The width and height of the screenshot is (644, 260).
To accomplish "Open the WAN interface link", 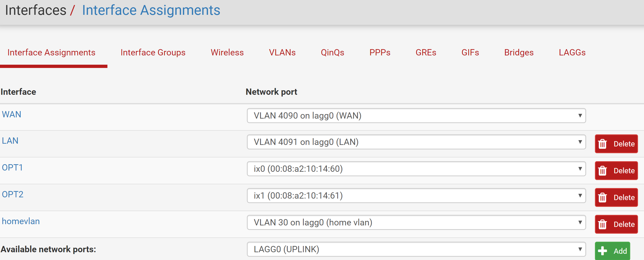I will pos(12,114).
